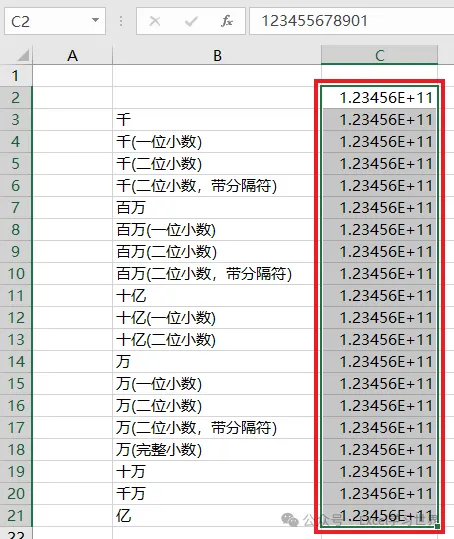Click cell C19 in the 十万 row
The height and width of the screenshot is (539, 454).
pyautogui.click(x=379, y=472)
